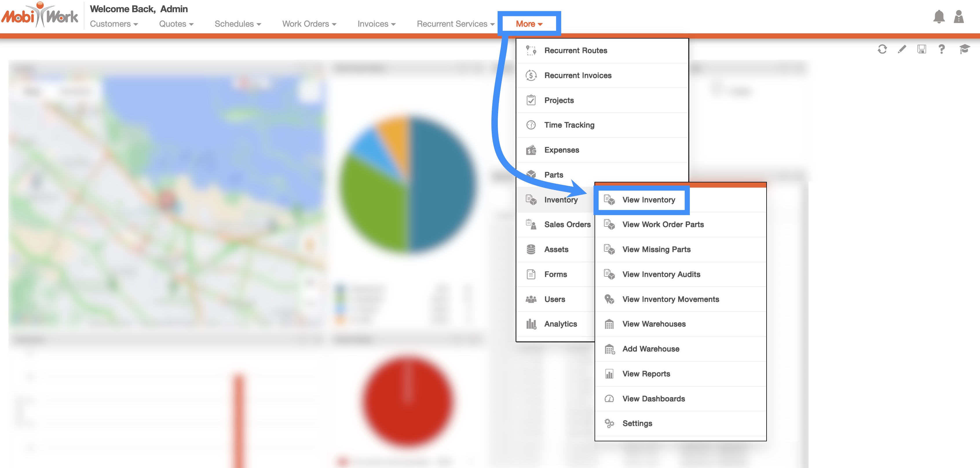Expand the Customers dropdown menu
This screenshot has height=468, width=980.
pos(114,24)
